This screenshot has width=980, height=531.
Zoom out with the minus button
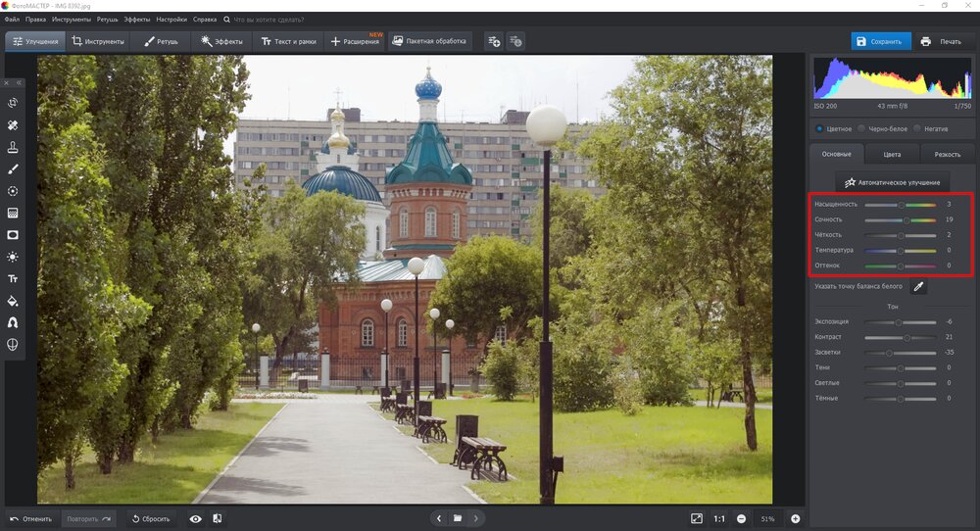coord(741,518)
